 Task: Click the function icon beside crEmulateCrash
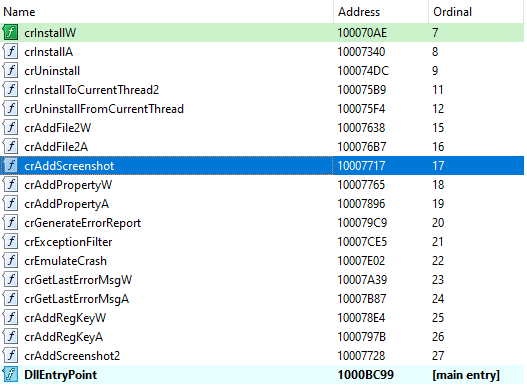pos(10,261)
